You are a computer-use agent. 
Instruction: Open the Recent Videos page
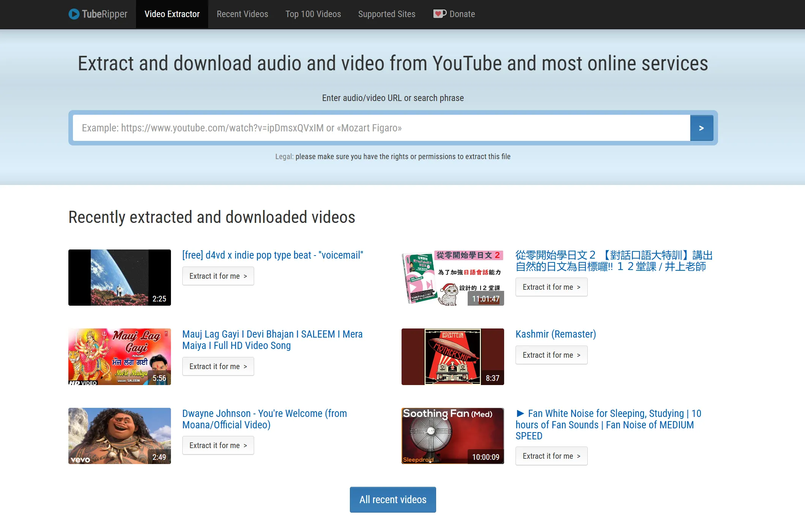(242, 14)
